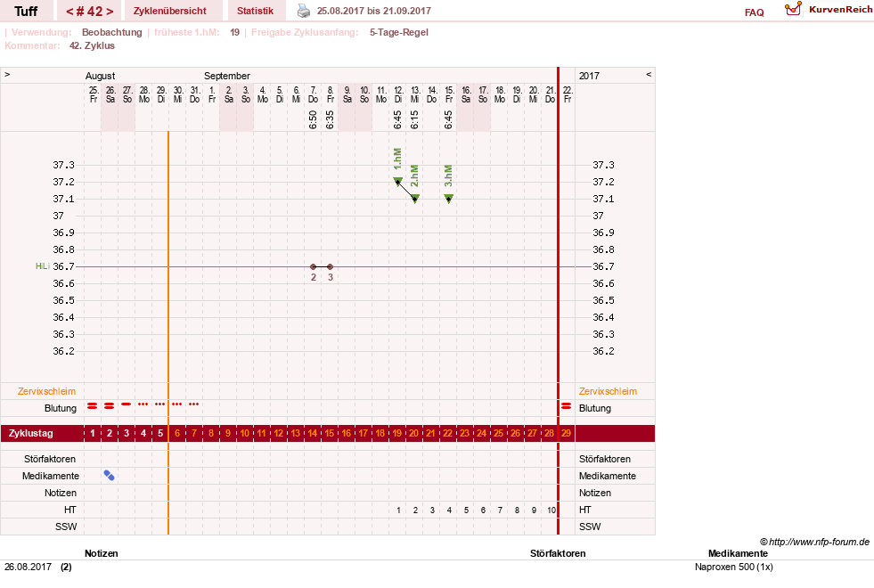Click the 7. Do date column header

314,94
